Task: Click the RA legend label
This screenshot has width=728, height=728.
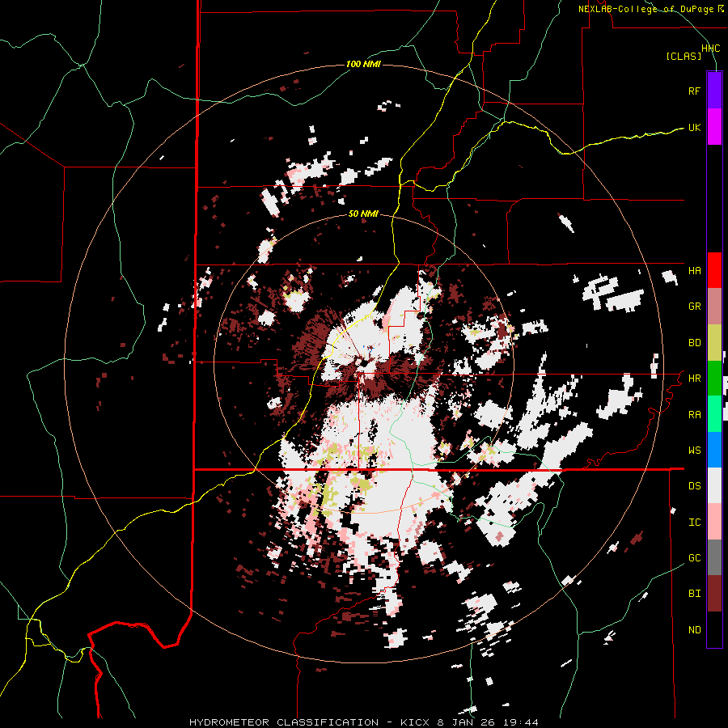Action: click(694, 415)
